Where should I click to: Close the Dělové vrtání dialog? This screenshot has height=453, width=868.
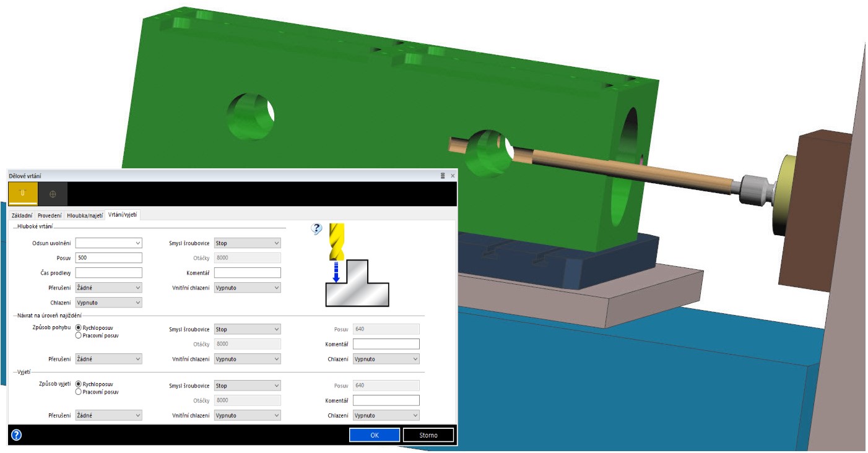coord(453,176)
